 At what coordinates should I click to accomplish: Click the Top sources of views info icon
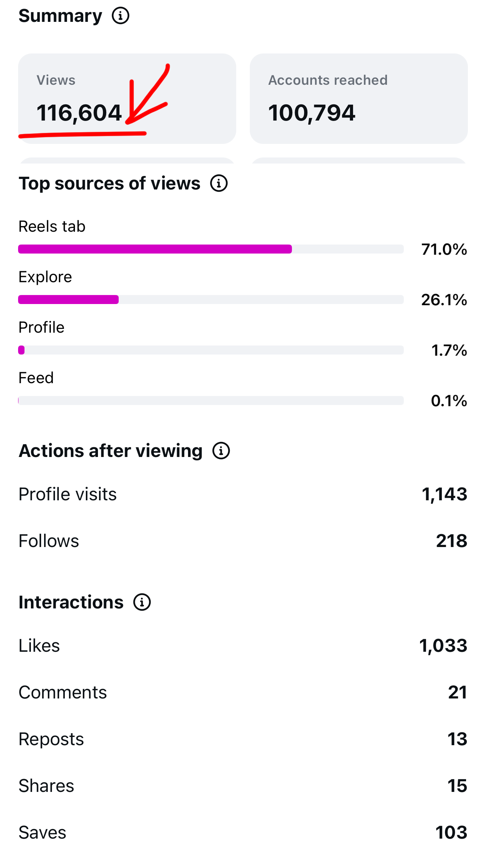[x=219, y=184]
